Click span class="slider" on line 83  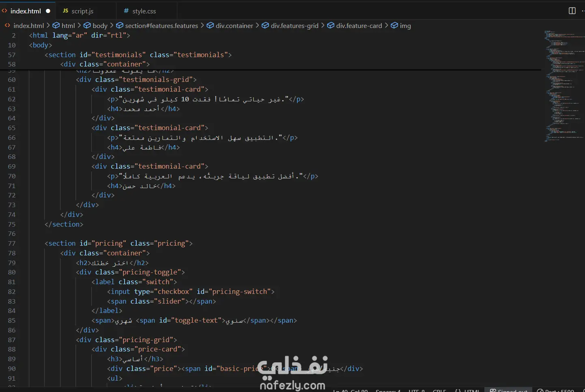[x=161, y=301]
